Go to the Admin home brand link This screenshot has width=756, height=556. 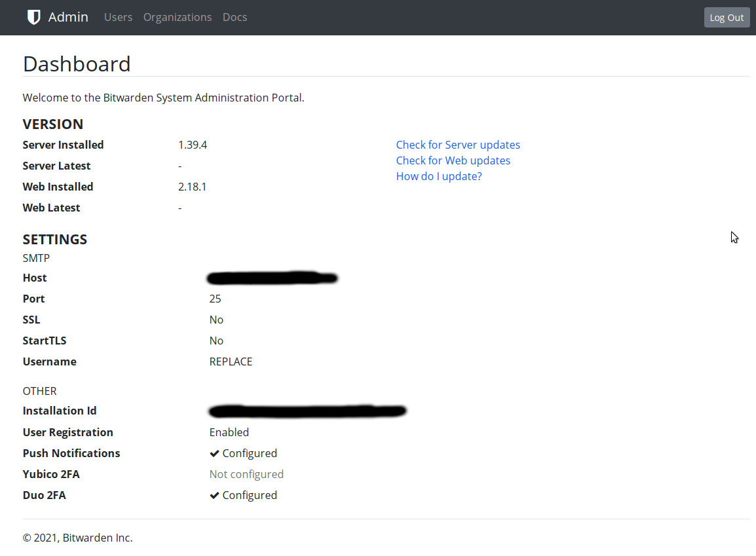pos(68,17)
